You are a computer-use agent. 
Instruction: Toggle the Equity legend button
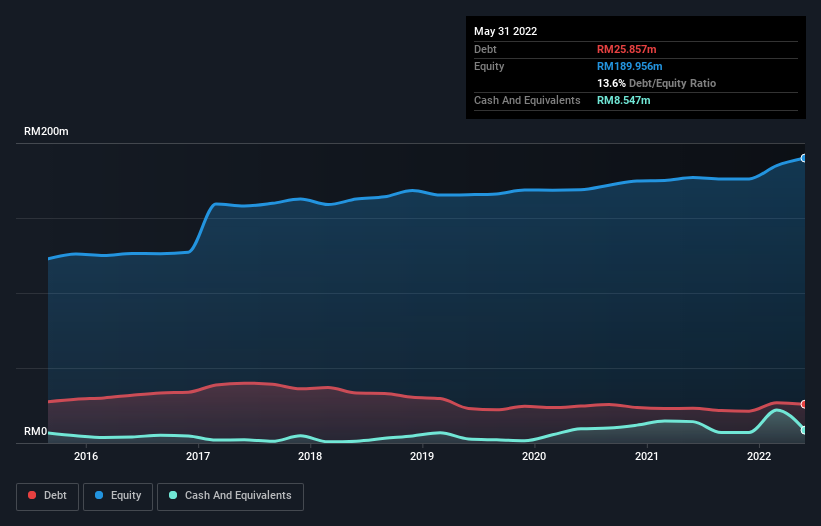coord(118,496)
